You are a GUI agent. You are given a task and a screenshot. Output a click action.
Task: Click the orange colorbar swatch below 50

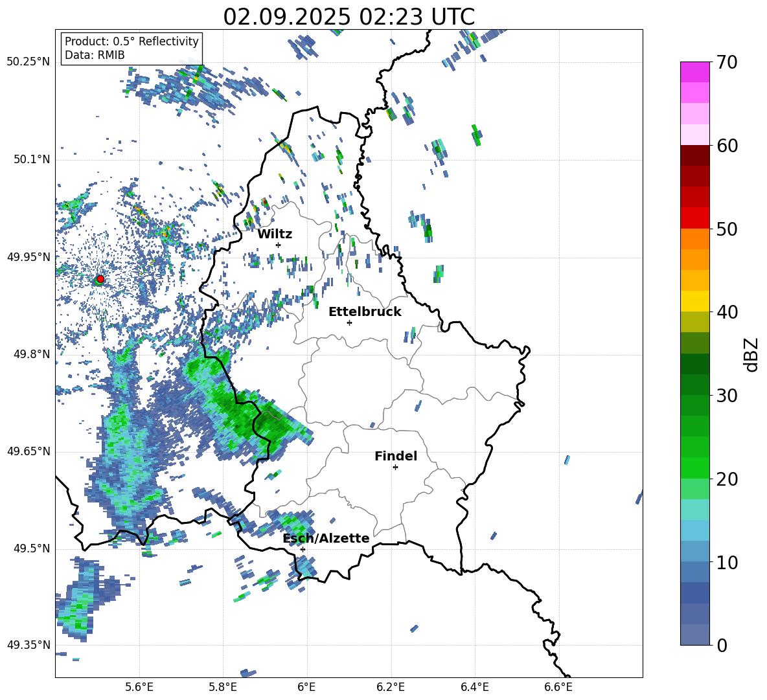coord(694,239)
